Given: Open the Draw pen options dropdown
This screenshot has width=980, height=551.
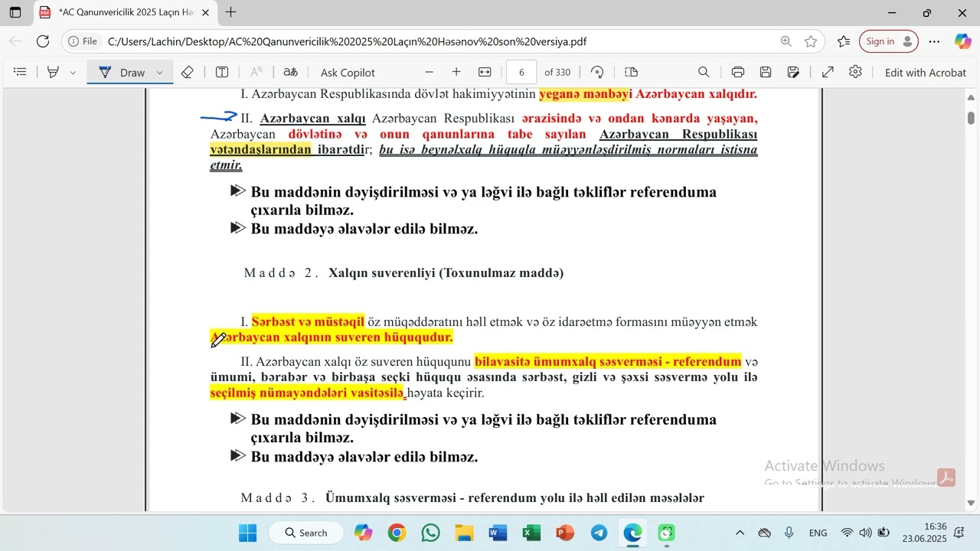Looking at the screenshot, I should [159, 73].
